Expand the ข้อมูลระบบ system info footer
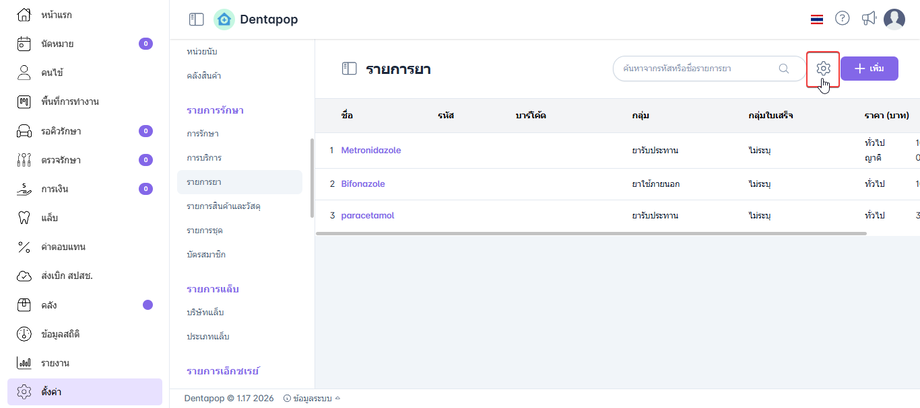The height and width of the screenshot is (408, 920). (x=312, y=398)
